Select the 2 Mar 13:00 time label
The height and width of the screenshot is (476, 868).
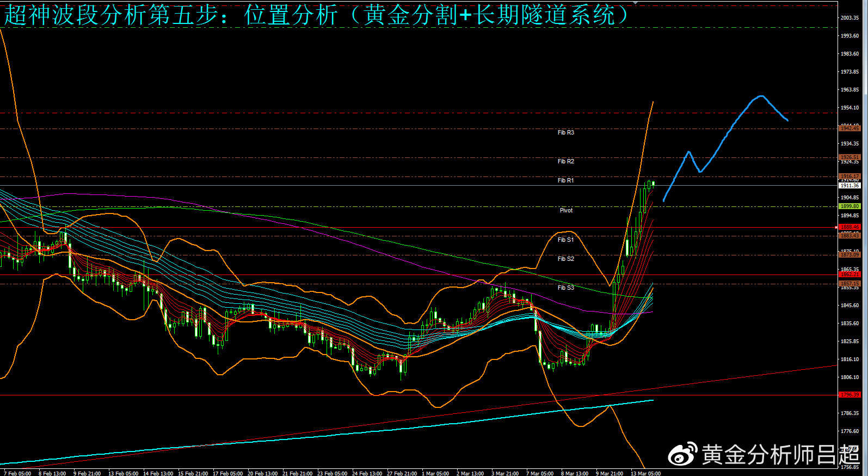point(470,473)
